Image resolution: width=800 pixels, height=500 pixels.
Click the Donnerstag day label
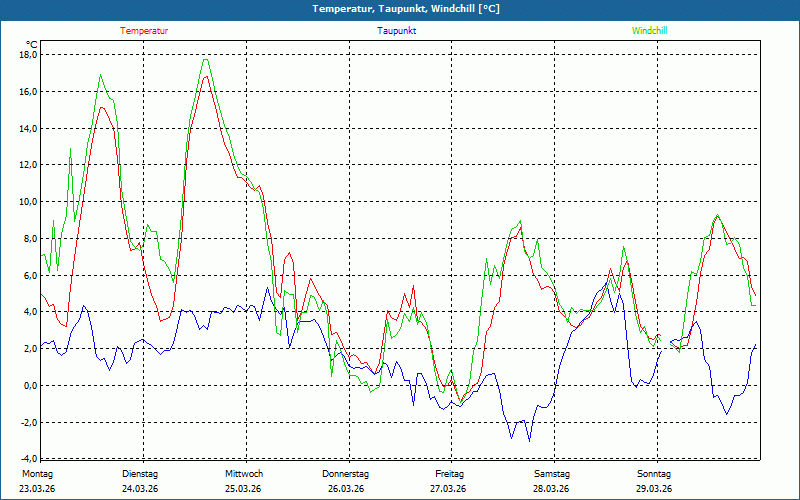point(346,474)
